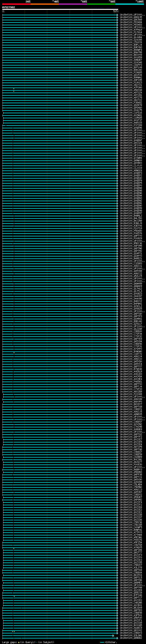Open hit UniRef100_P17614
146x644 pixels.
point(131,32)
